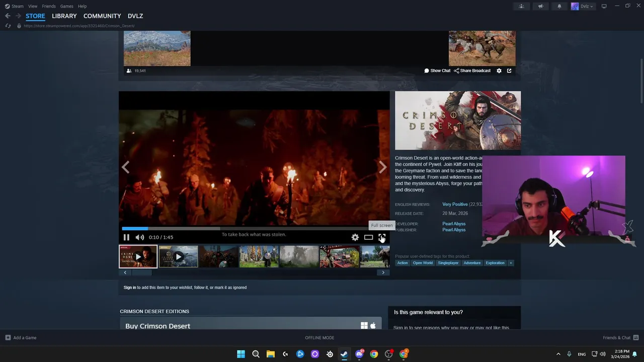Pop out the broadcast window
Viewport: 644px width, 362px height.
[x=509, y=71]
